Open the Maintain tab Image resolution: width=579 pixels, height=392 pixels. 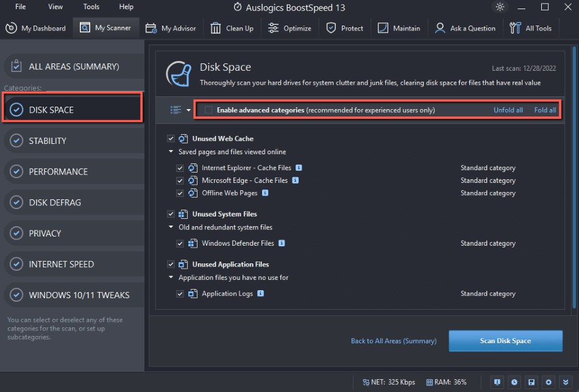(x=399, y=28)
